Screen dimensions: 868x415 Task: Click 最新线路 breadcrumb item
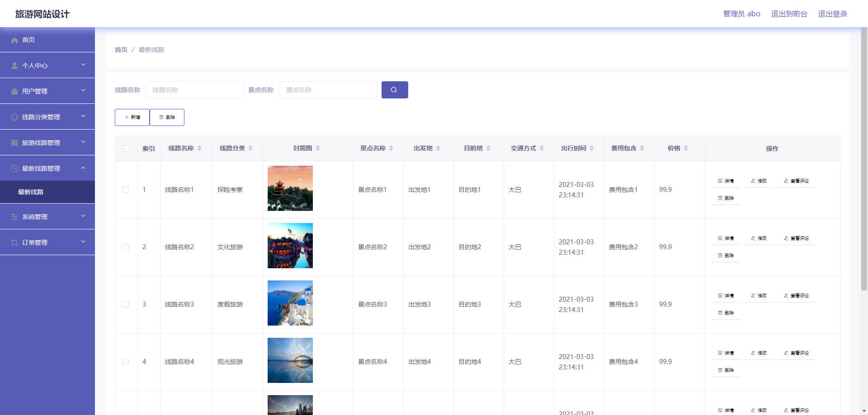click(x=151, y=50)
